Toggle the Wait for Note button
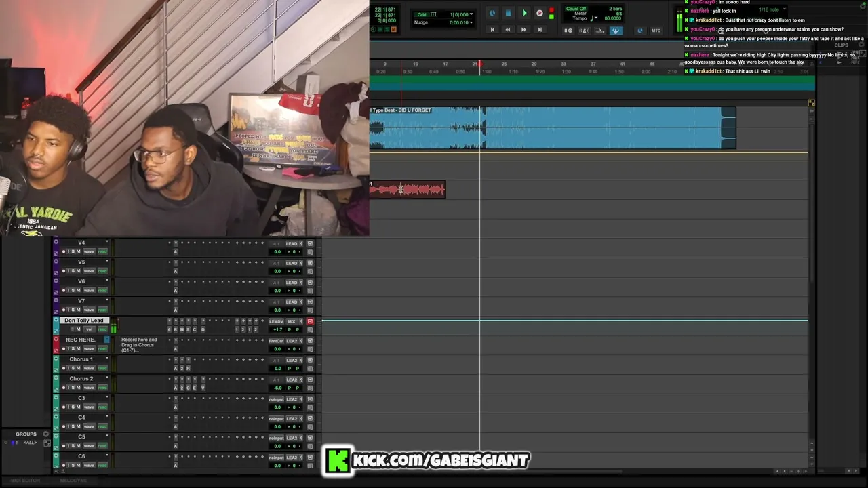Image resolution: width=868 pixels, height=488 pixels. (568, 30)
